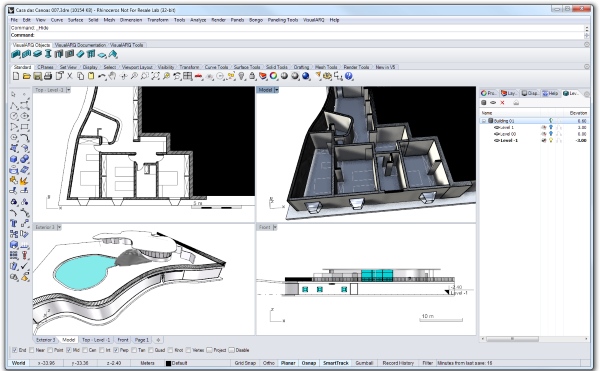
Task: Delete level with the red X icon
Action: click(502, 103)
